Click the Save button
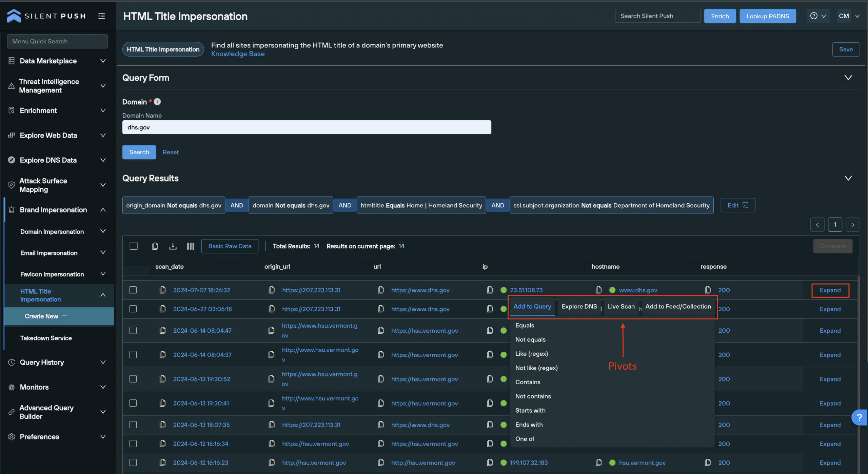The height and width of the screenshot is (474, 868). pyautogui.click(x=846, y=49)
